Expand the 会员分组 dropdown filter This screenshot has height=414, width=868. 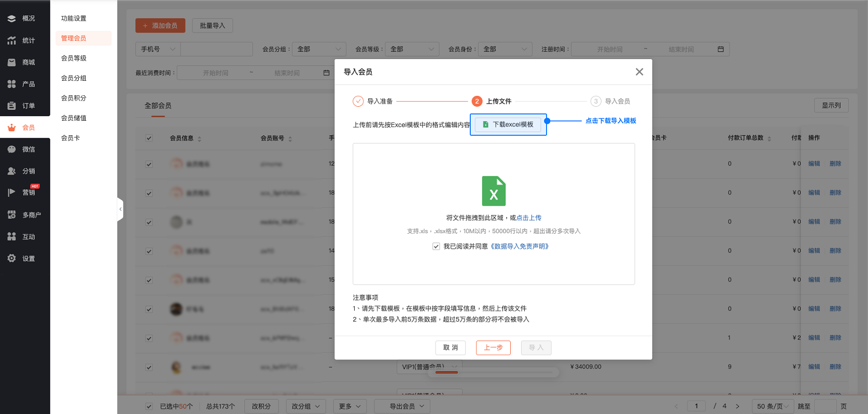(x=319, y=49)
